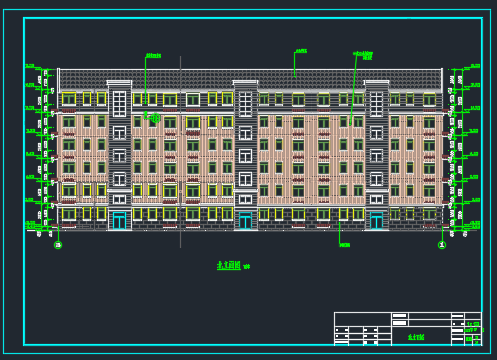Select the green annotation label below the ground floor
Screen dimensions: 497x360
(x=345, y=245)
